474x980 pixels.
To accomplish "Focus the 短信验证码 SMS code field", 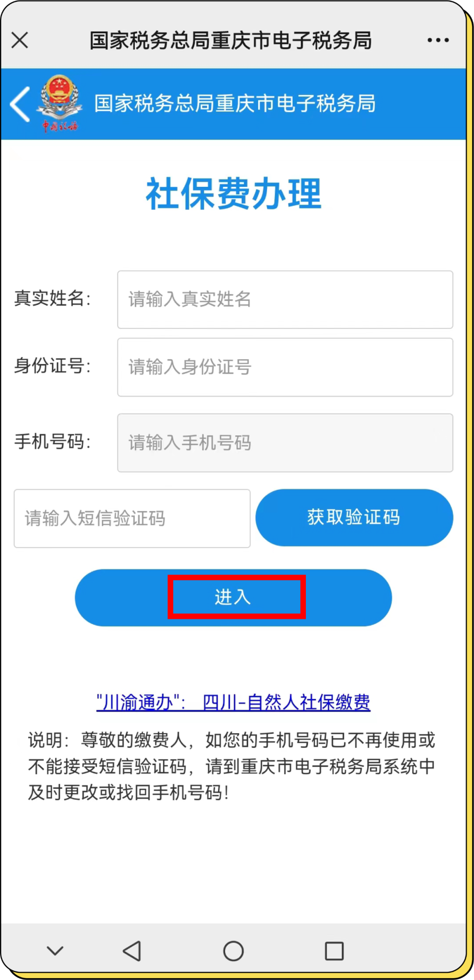I will (132, 518).
